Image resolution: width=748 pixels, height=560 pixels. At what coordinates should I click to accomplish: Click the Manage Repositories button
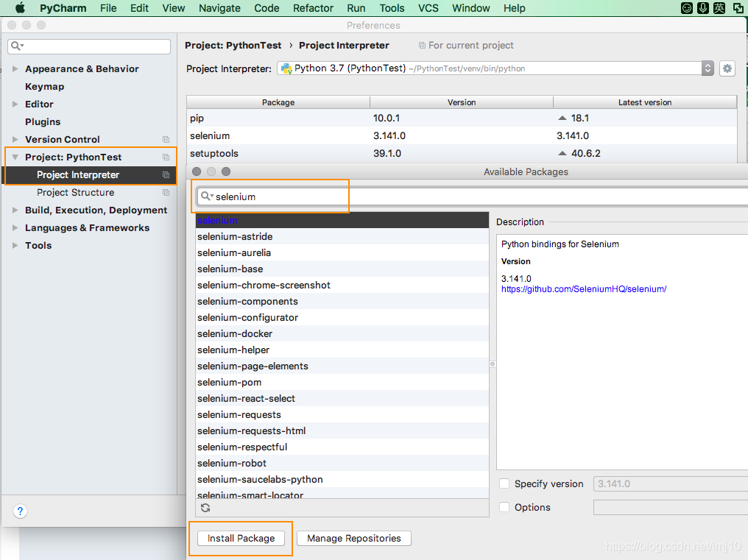click(x=354, y=539)
